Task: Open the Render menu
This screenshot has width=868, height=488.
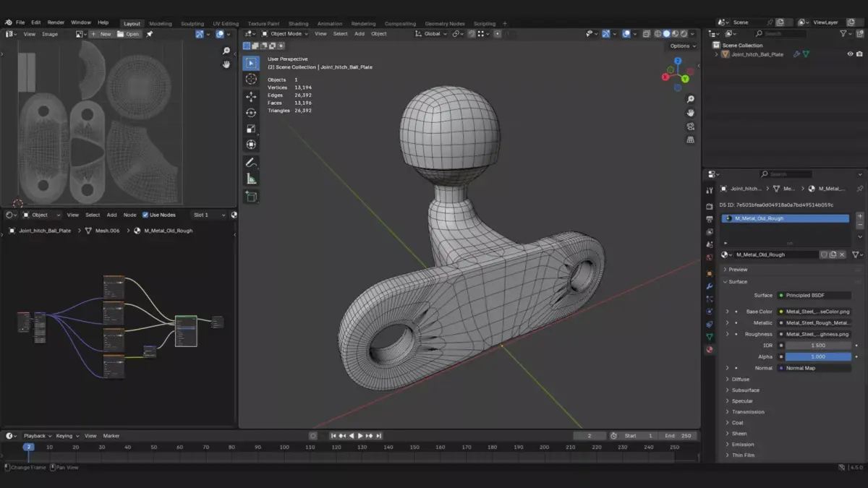Action: tap(56, 22)
